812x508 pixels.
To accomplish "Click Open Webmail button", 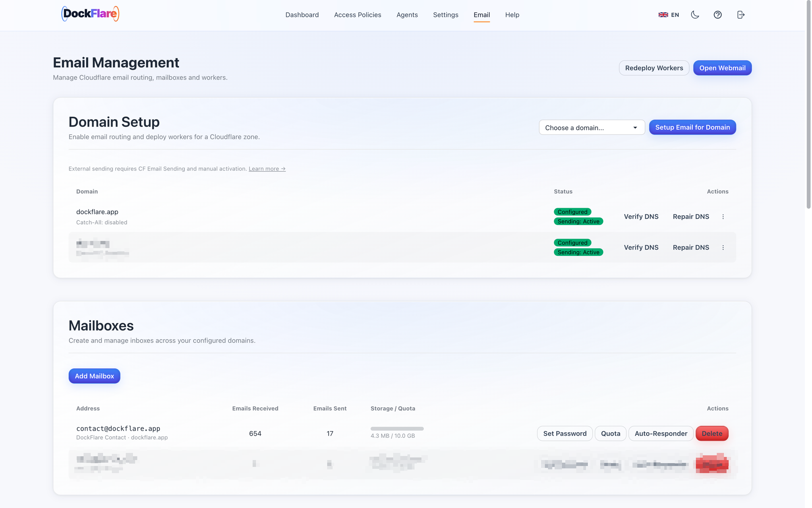I will [722, 68].
